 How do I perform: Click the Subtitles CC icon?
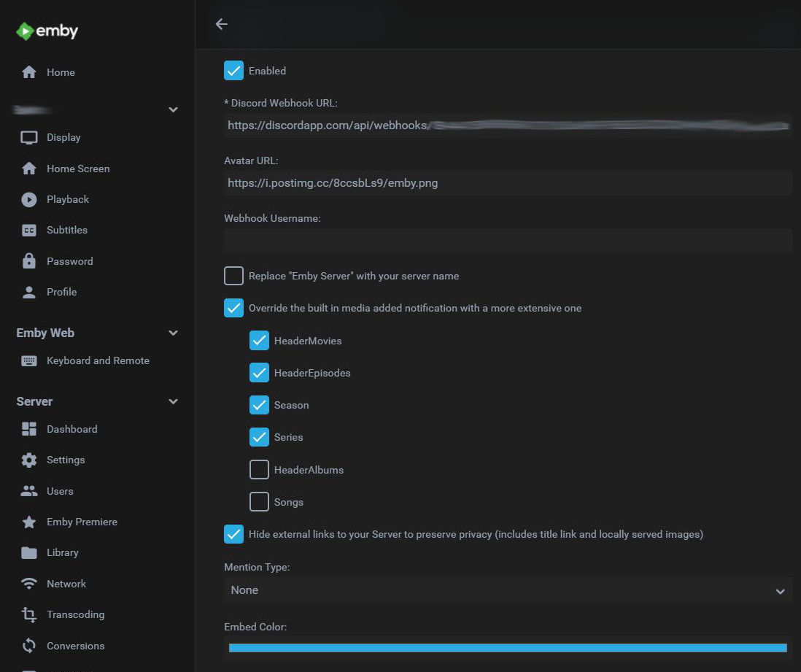(29, 231)
